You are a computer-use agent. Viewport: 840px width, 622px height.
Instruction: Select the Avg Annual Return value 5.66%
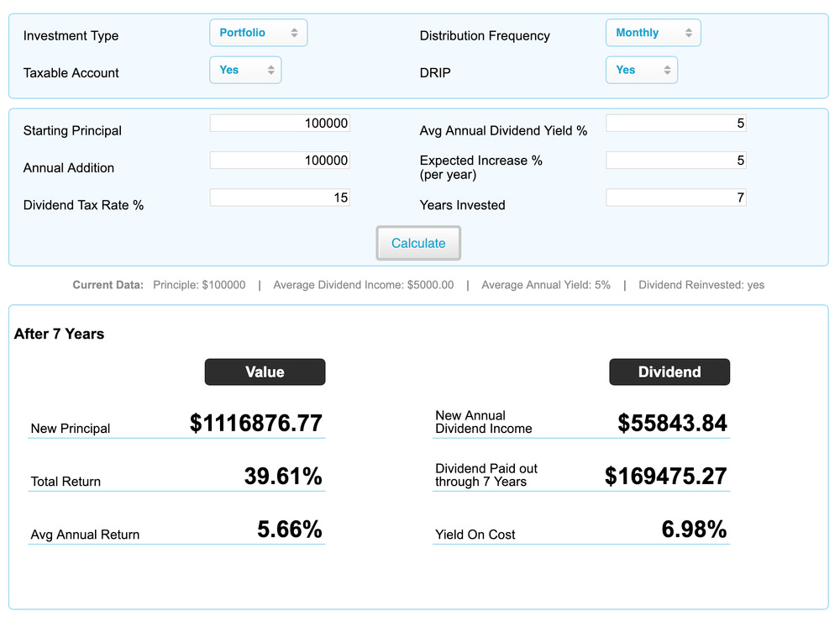coord(289,530)
